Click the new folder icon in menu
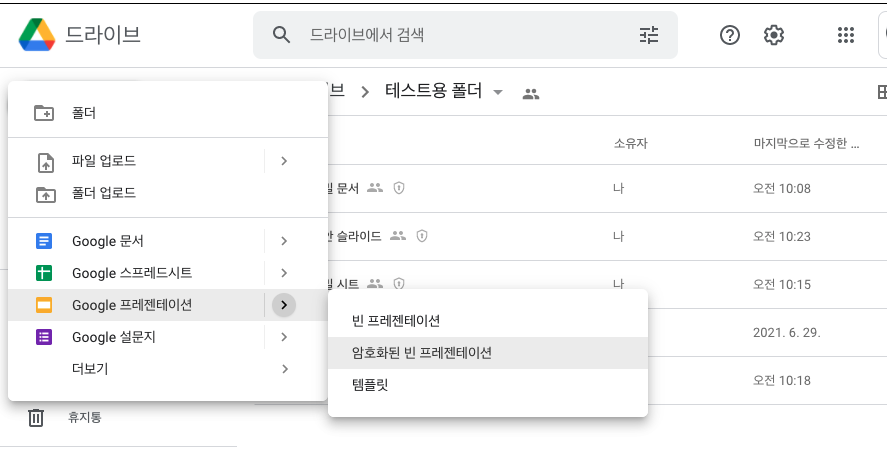887x460 pixels. pos(44,113)
